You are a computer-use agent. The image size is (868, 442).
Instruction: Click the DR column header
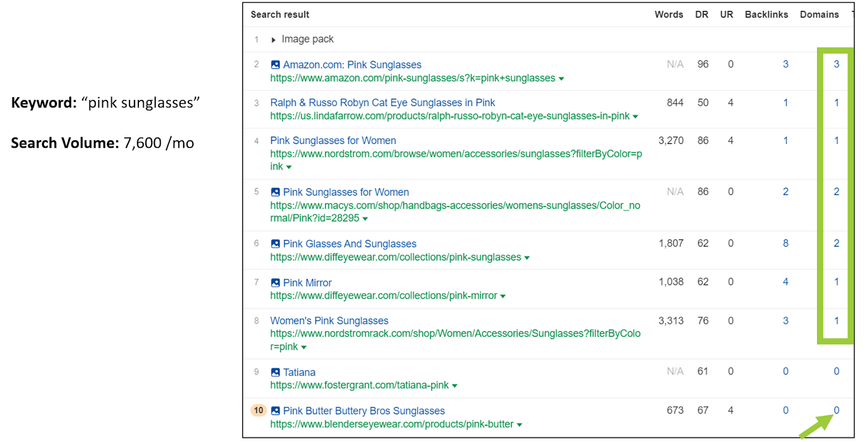coord(701,15)
